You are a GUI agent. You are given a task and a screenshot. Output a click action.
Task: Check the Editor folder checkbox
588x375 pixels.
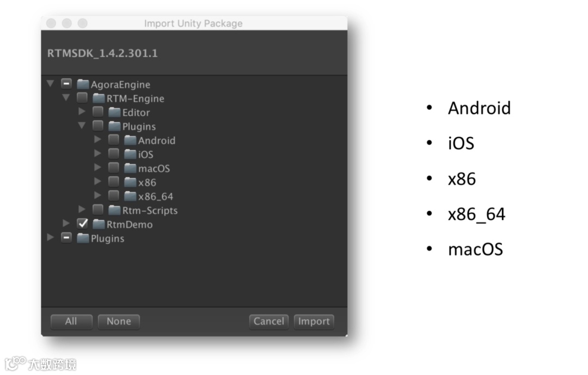click(98, 112)
